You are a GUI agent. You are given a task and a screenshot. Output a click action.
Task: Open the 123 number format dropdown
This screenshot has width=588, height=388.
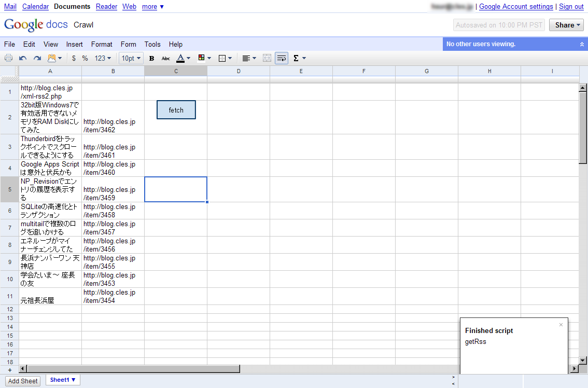tap(103, 58)
